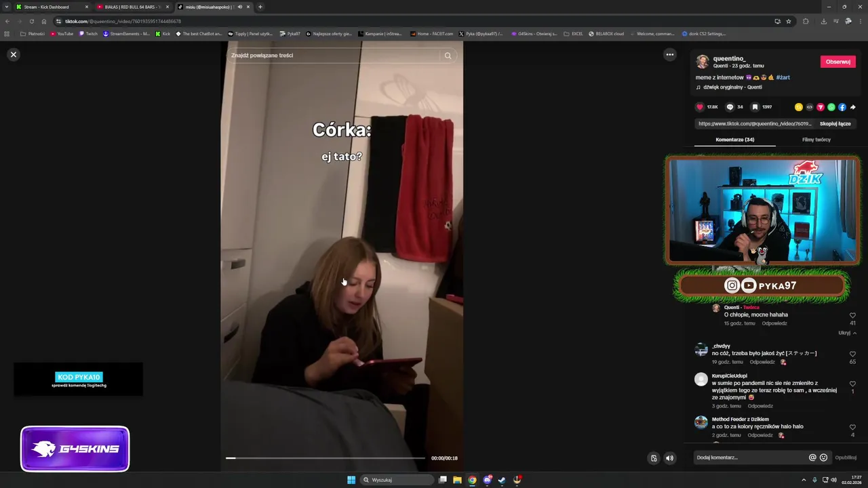Screen dimensions: 868x488
Task: Reply to Method Feeder comment via Odpowiedz
Action: click(759, 435)
